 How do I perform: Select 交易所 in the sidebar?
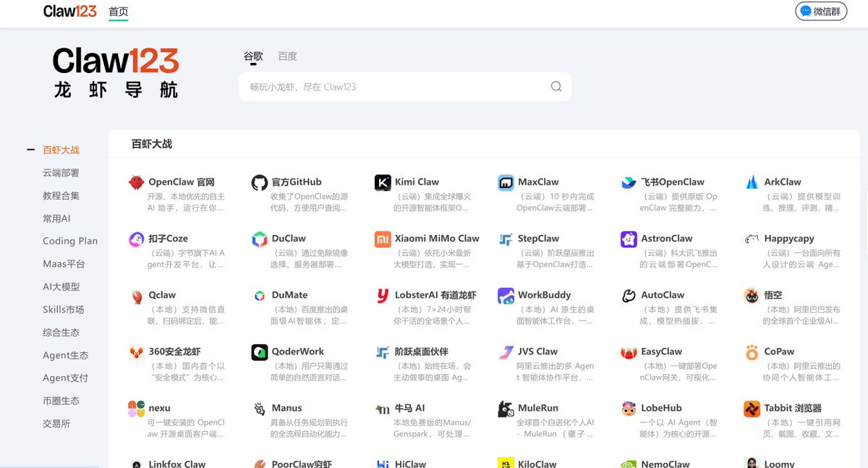point(56,423)
